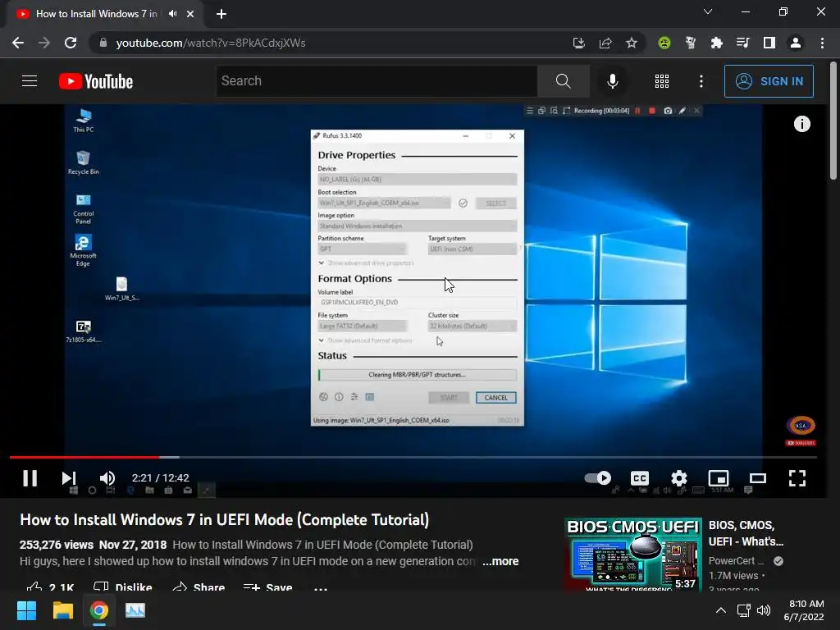Click the video title text
Screen dimensions: 840x630
[225, 519]
